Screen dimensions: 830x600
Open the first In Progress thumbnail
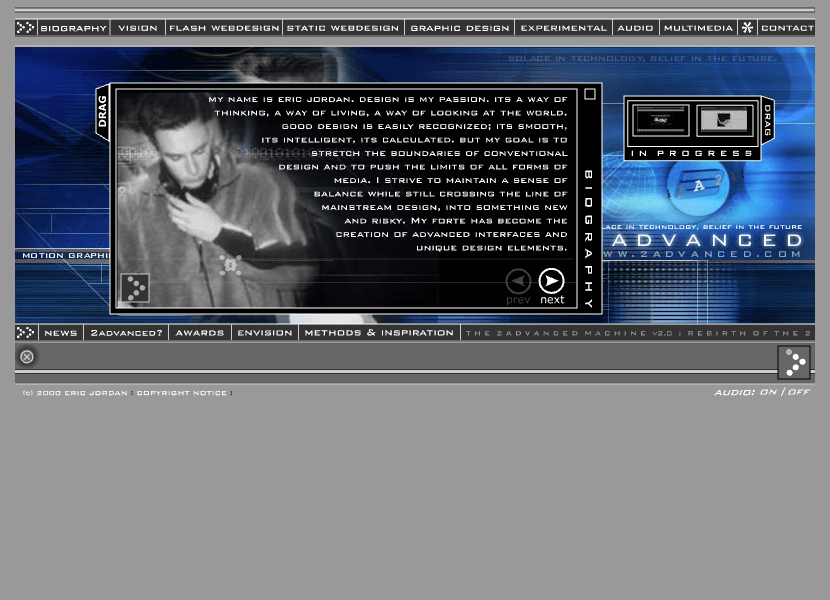[661, 120]
